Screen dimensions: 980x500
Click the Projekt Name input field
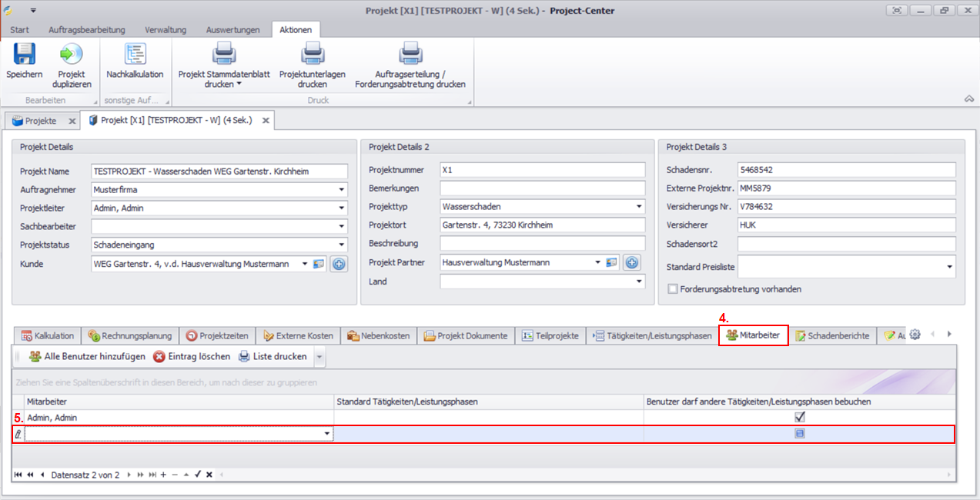point(219,171)
